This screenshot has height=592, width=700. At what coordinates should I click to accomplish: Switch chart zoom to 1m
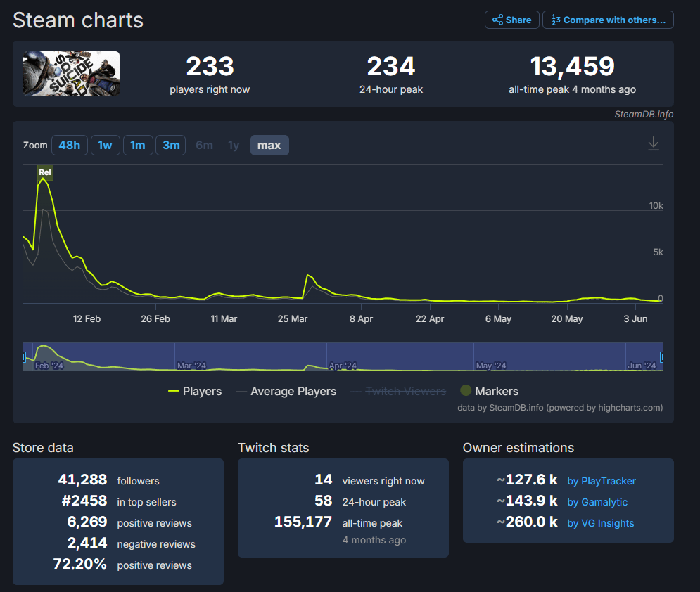pyautogui.click(x=137, y=146)
